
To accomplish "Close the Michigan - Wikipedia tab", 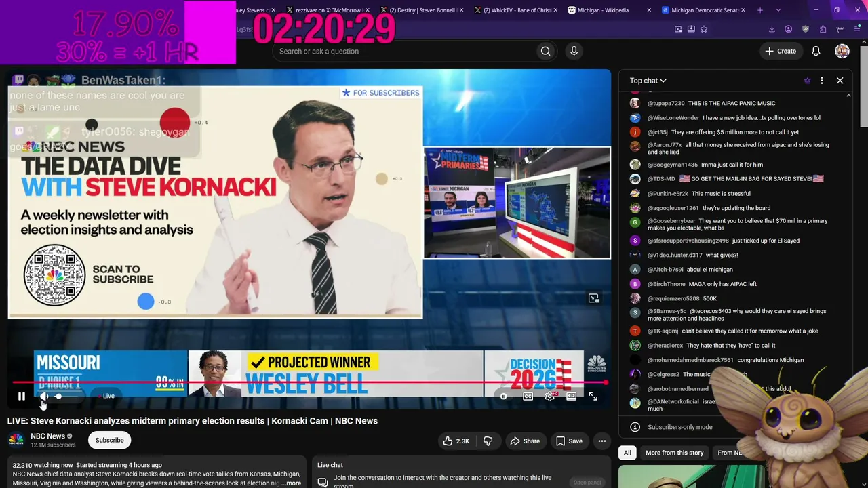I will click(649, 10).
